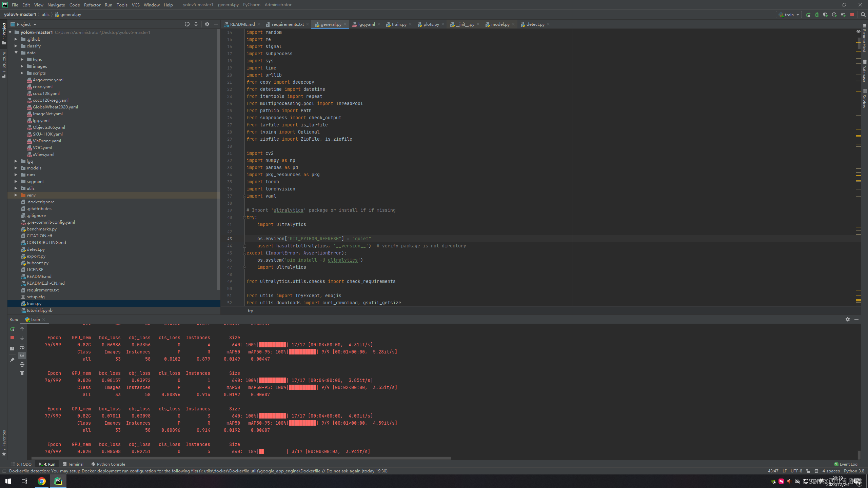This screenshot has height=488, width=868.
Task: Expand the utils folder in the tree
Action: (x=16, y=188)
